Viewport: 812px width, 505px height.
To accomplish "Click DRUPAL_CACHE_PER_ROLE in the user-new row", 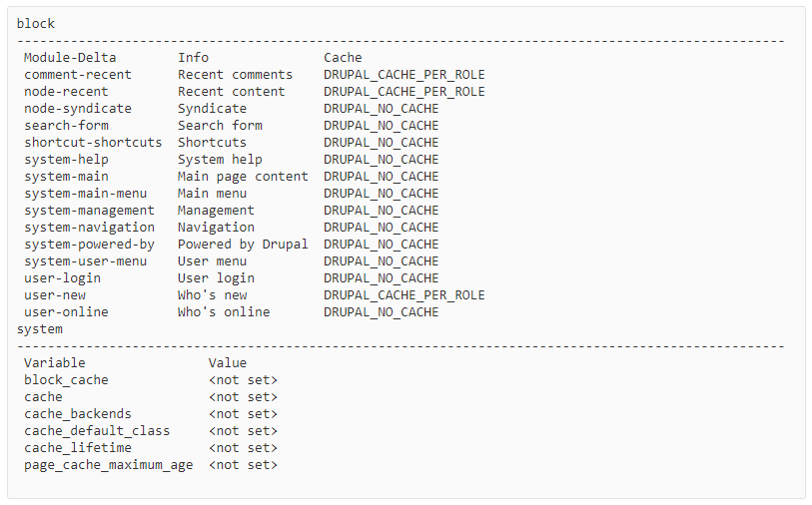I will (404, 295).
